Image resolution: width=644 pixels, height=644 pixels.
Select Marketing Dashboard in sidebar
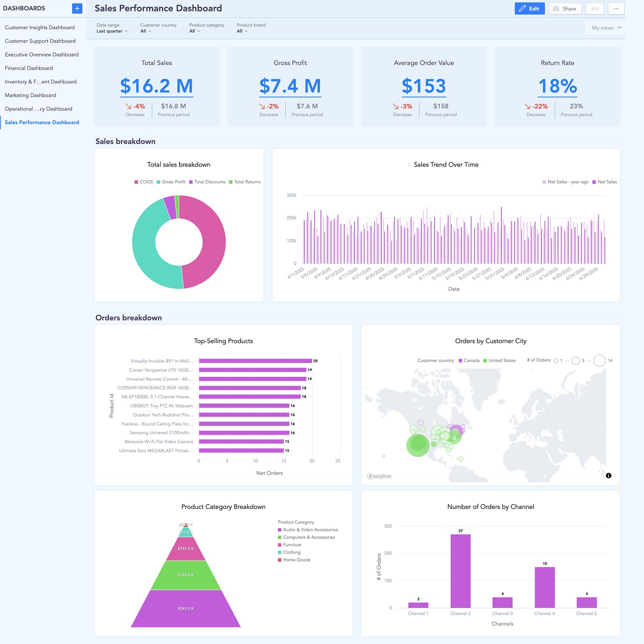click(x=30, y=95)
